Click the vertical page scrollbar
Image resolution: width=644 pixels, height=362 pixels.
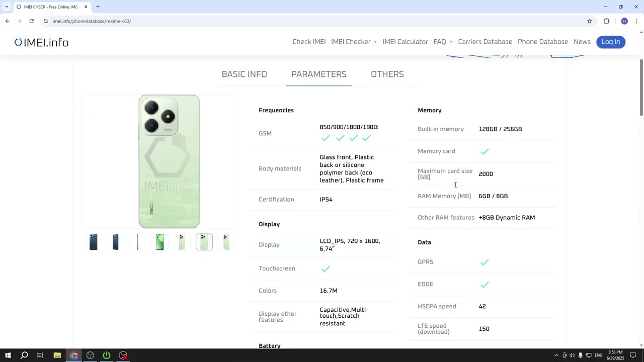coord(641,88)
